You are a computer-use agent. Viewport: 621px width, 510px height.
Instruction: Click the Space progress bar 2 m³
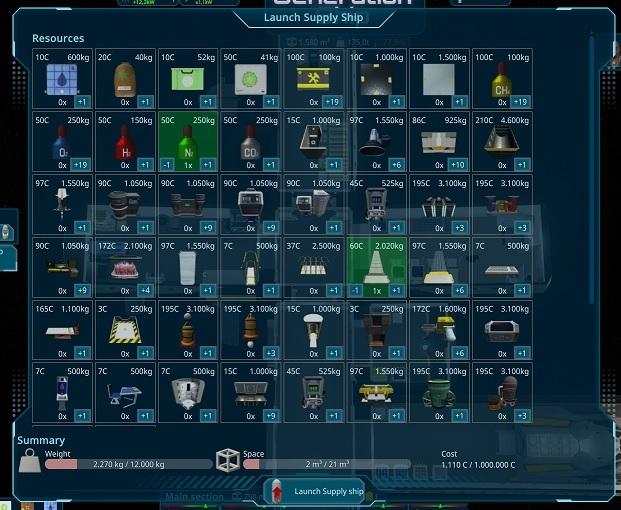(x=327, y=464)
